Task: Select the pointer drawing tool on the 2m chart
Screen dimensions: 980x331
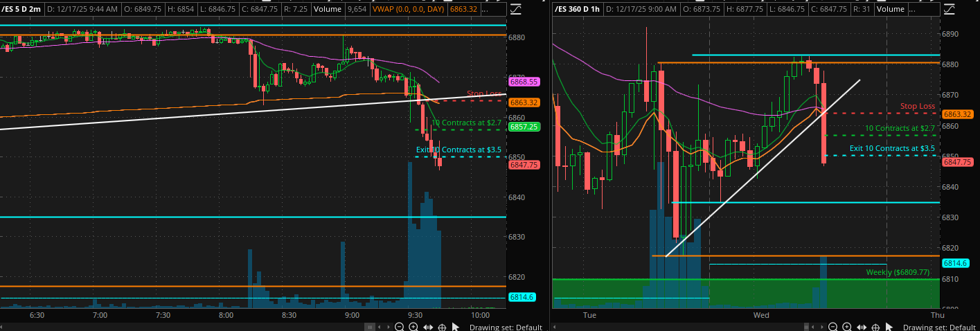Action: [456, 327]
